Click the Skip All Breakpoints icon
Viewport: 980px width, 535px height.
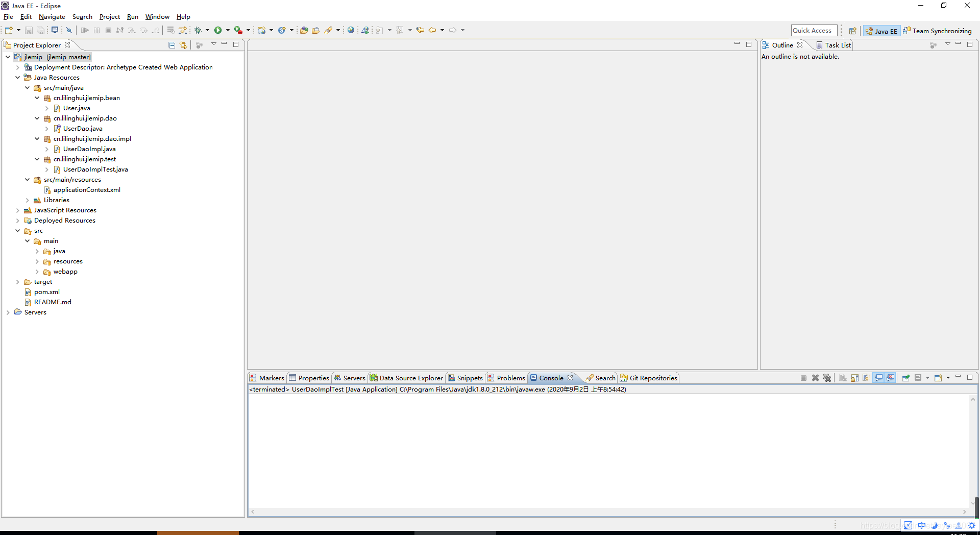tap(69, 30)
